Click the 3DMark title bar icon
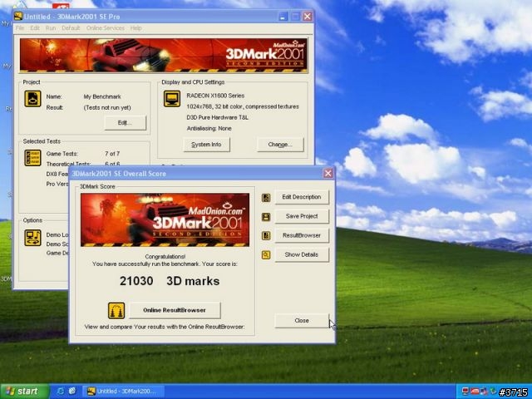This screenshot has width=532, height=399. click(x=18, y=17)
